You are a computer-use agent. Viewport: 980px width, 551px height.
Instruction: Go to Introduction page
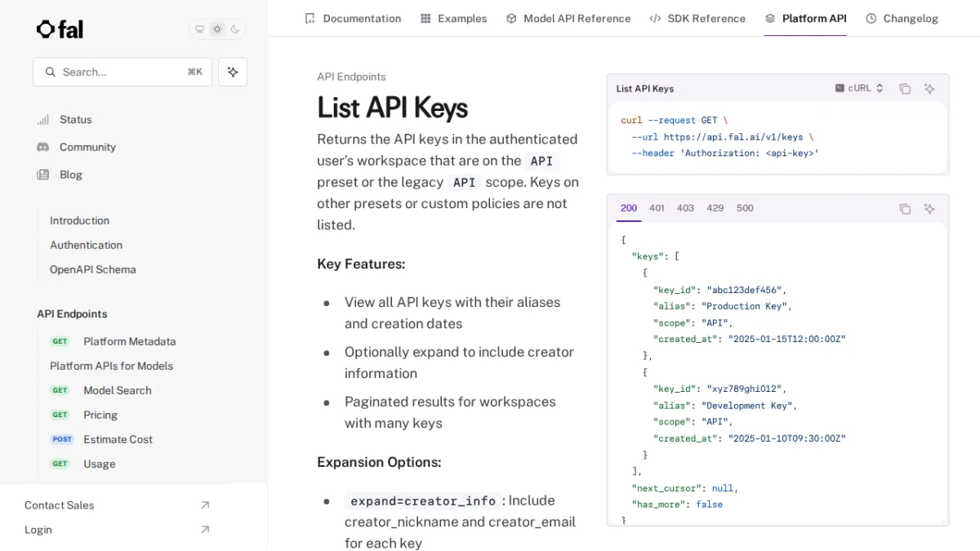79,220
